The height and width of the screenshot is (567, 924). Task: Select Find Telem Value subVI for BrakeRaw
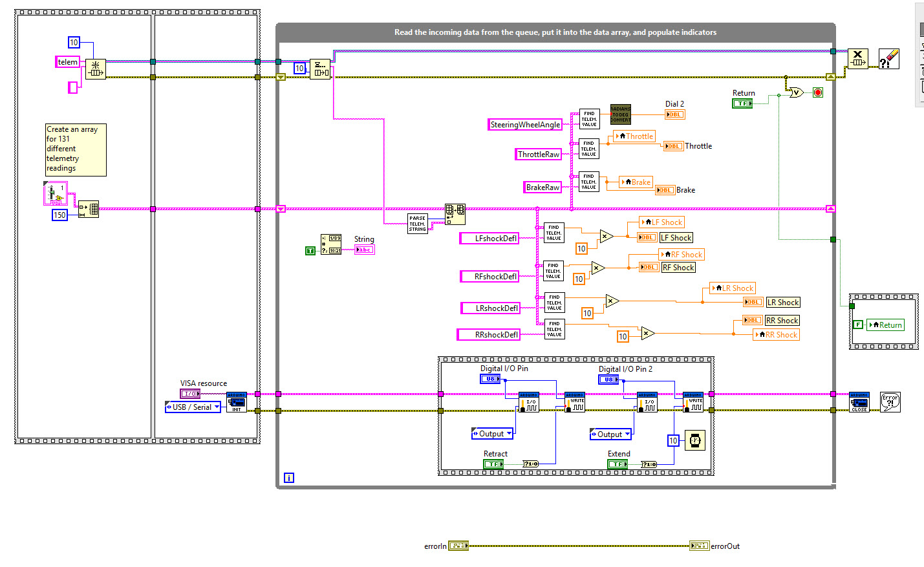[x=589, y=182]
